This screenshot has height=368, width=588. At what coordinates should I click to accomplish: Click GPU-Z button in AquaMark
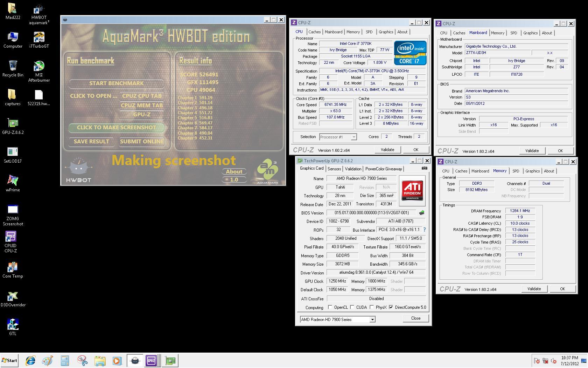[142, 115]
